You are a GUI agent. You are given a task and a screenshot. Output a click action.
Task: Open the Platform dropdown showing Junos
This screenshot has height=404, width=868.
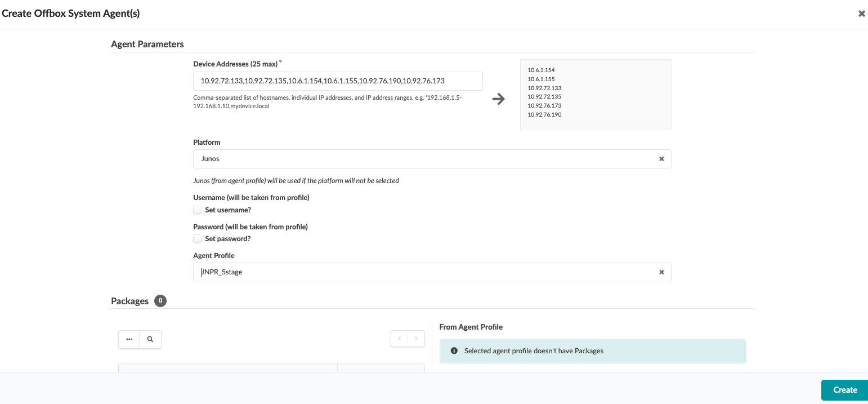[x=422, y=159]
